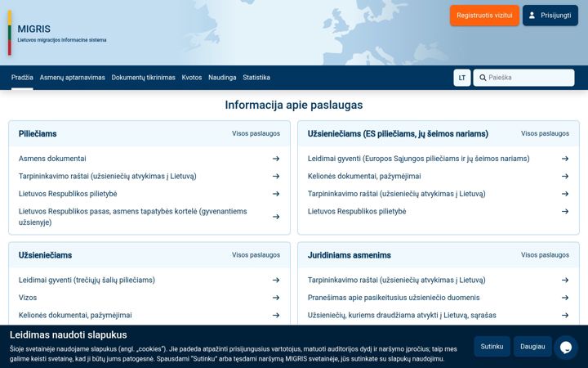Click arrow beside Leidimai gyventi (Europos Sąjungos piliečiams)
Image resolution: width=588 pixels, height=368 pixels.
565,159
